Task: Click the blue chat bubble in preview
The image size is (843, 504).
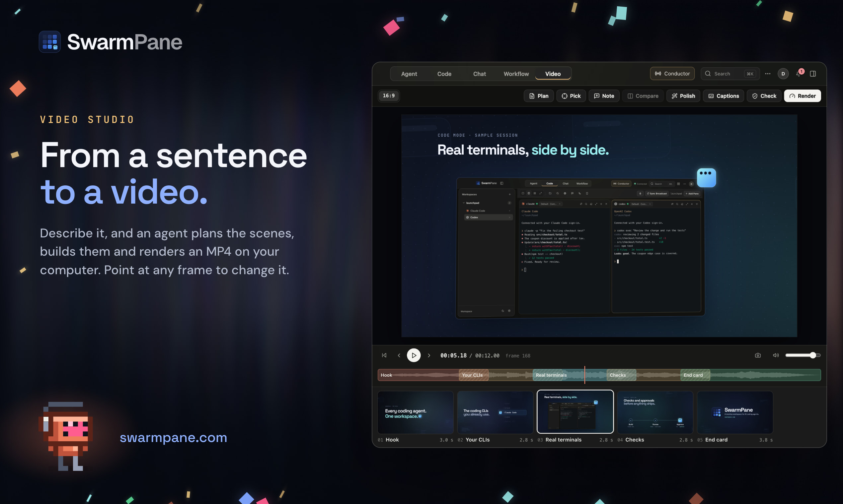Action: (706, 178)
